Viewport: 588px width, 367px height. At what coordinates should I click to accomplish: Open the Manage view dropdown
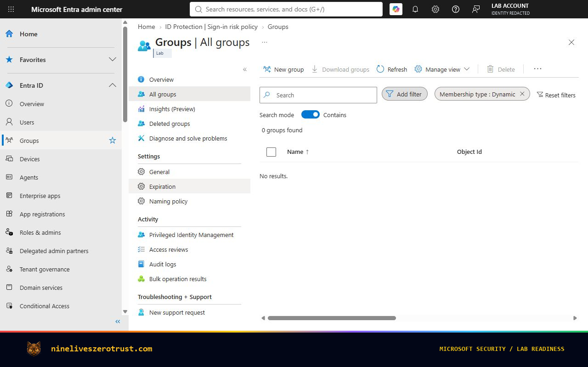point(442,69)
